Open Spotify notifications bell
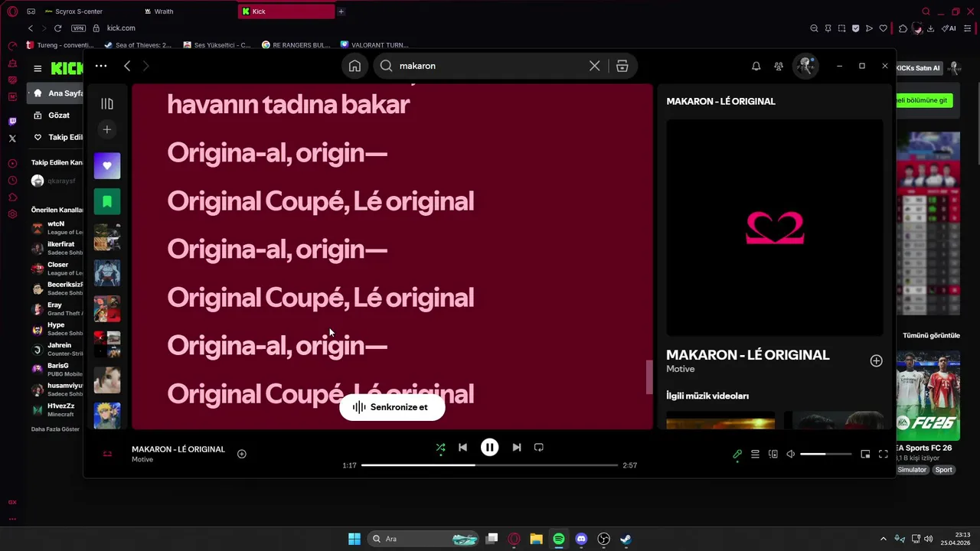Viewport: 980px width, 551px height. [756, 66]
